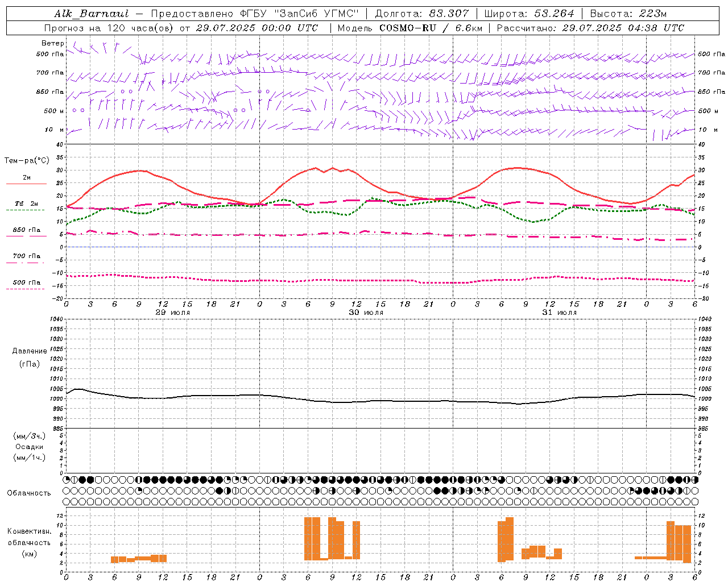Click the "Давление" pressure panel label
728x582 pixels.
[30, 351]
